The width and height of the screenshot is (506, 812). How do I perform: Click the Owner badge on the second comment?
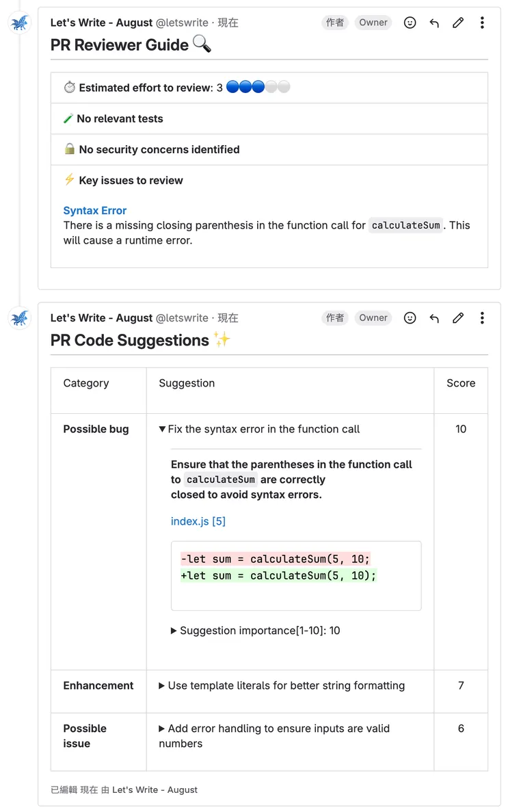373,317
